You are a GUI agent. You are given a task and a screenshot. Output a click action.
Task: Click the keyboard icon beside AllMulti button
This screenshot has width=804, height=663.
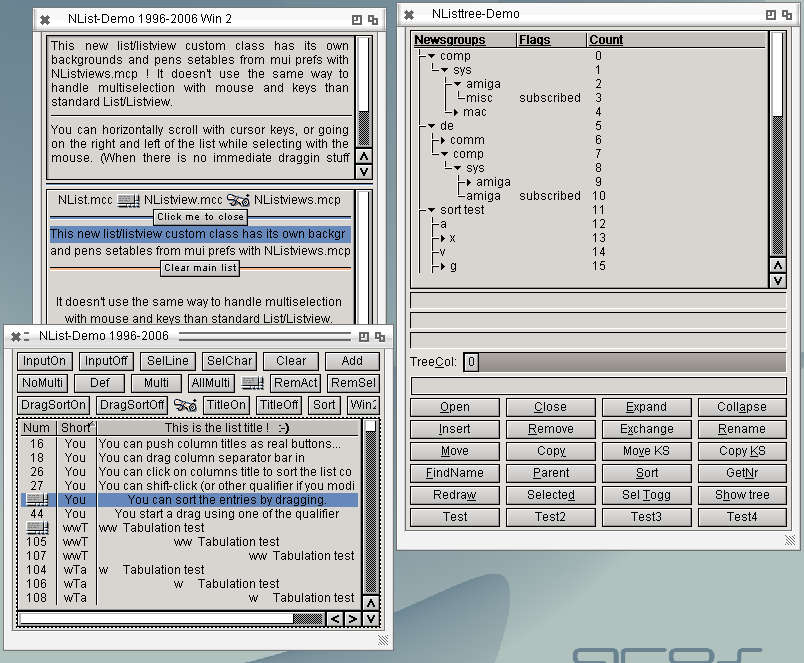pos(253,383)
